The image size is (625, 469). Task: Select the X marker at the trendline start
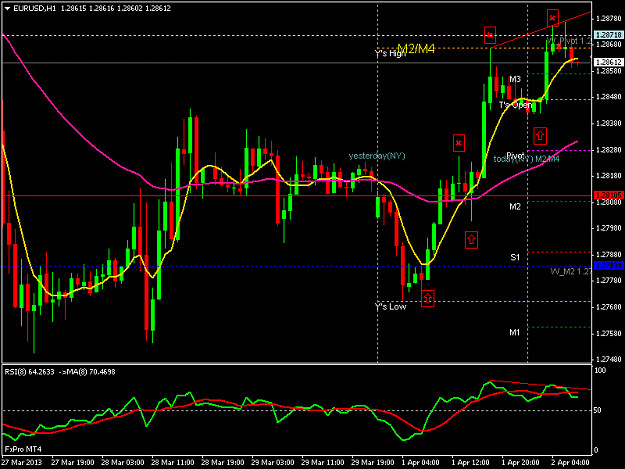[x=490, y=35]
